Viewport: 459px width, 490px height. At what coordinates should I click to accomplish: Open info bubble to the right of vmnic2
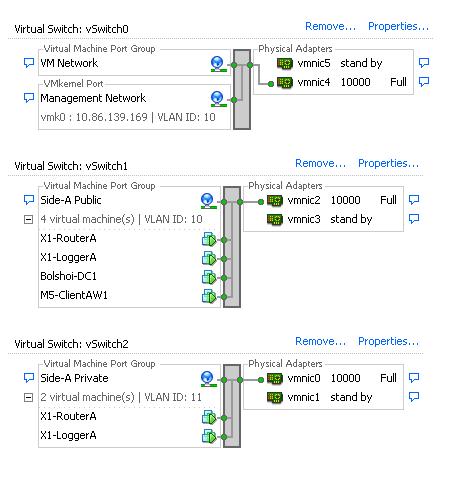414,200
